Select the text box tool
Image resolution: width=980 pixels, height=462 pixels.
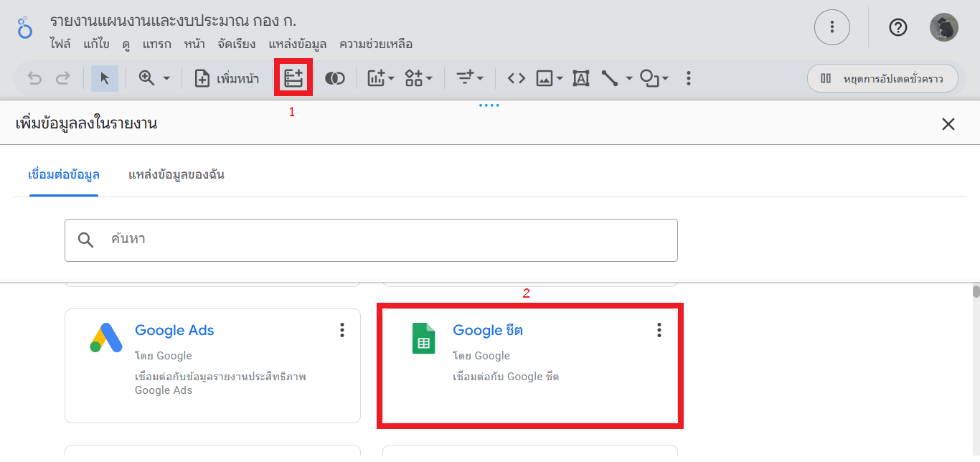(x=580, y=79)
